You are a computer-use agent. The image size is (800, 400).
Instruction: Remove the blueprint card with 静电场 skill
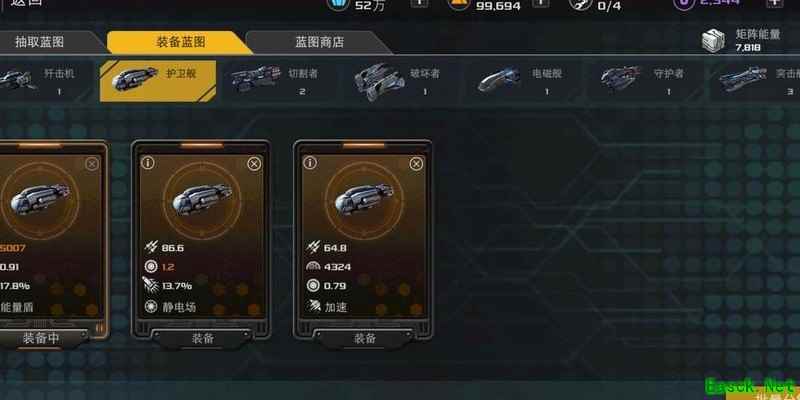(x=254, y=164)
